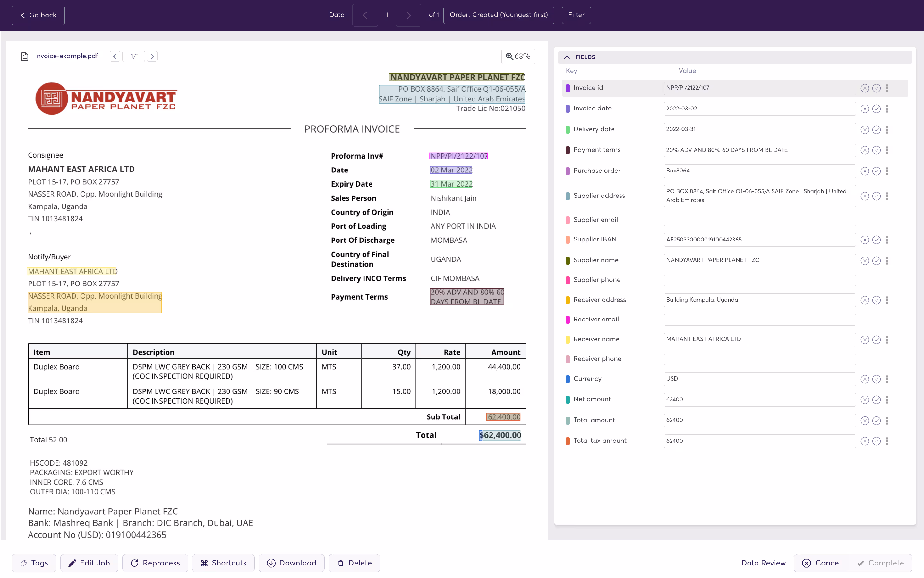Reject the Delivery date value
This screenshot has width=924, height=578.
(865, 130)
